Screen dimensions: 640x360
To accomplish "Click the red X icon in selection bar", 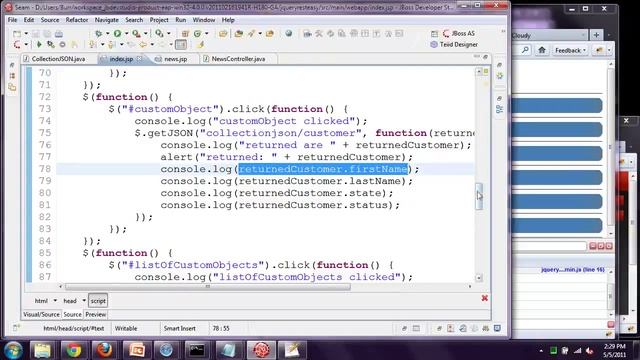I will coord(484,298).
